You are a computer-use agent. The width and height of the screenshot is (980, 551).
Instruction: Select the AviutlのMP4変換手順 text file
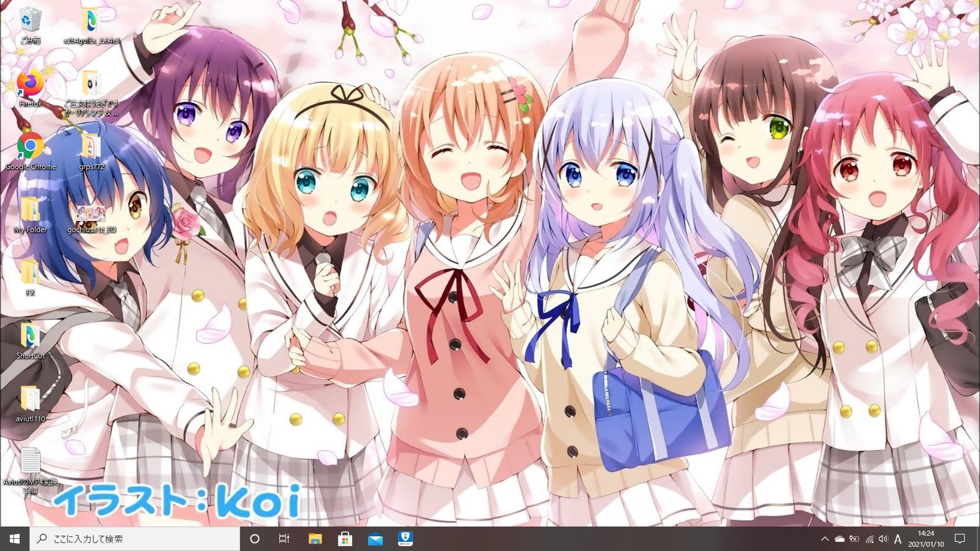[30, 471]
